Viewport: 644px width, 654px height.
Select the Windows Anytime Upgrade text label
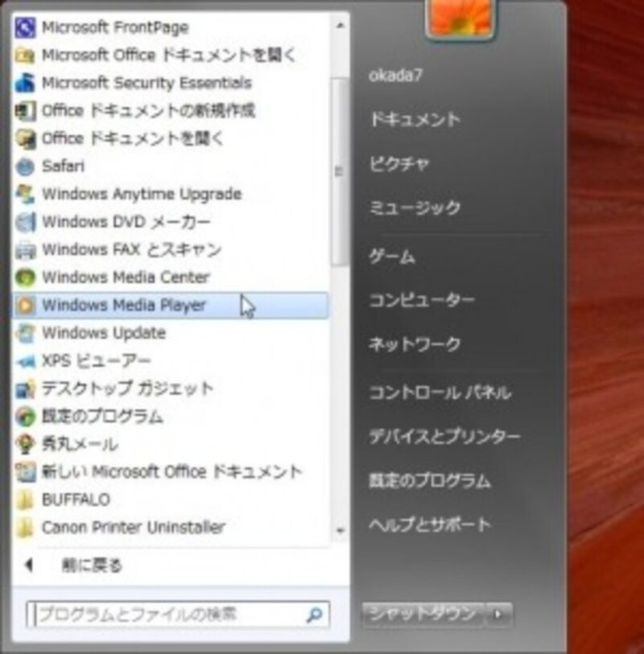click(142, 195)
